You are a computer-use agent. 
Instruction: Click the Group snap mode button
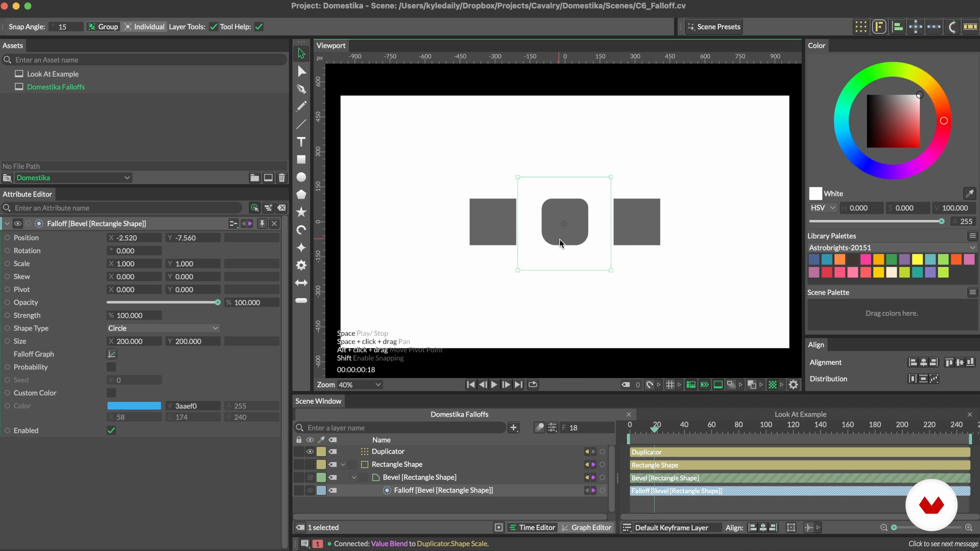[x=103, y=27]
